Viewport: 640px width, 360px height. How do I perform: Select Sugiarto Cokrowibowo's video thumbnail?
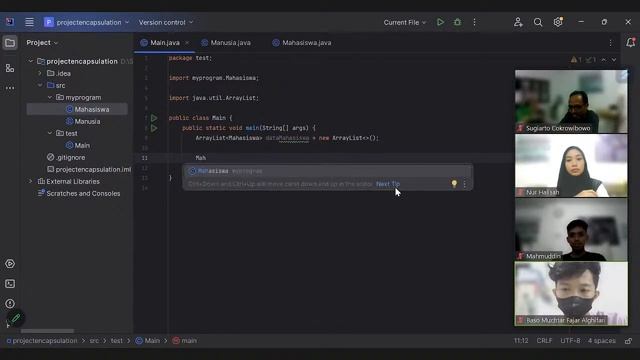(571, 102)
